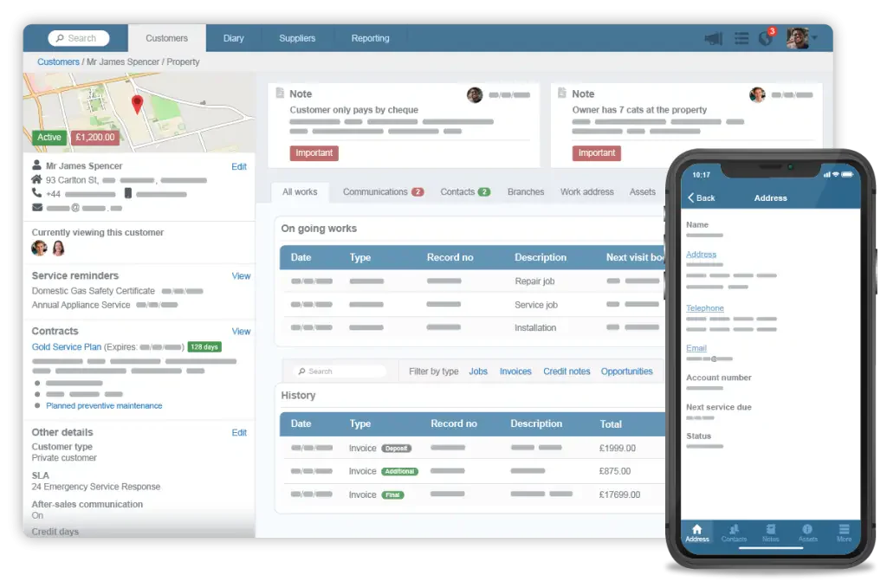
Task: Click the second viewer avatar under Currently viewing
Action: point(58,248)
